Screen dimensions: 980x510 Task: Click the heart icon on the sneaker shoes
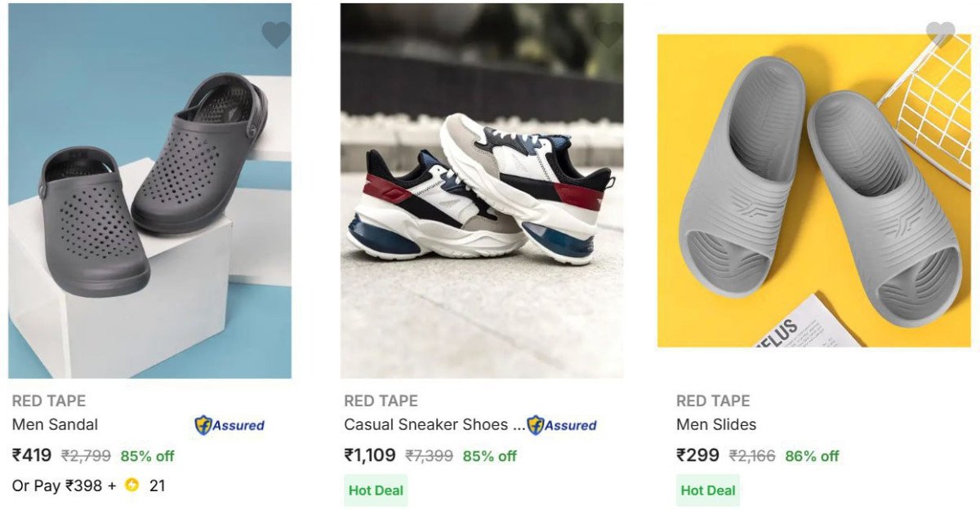[x=608, y=35]
